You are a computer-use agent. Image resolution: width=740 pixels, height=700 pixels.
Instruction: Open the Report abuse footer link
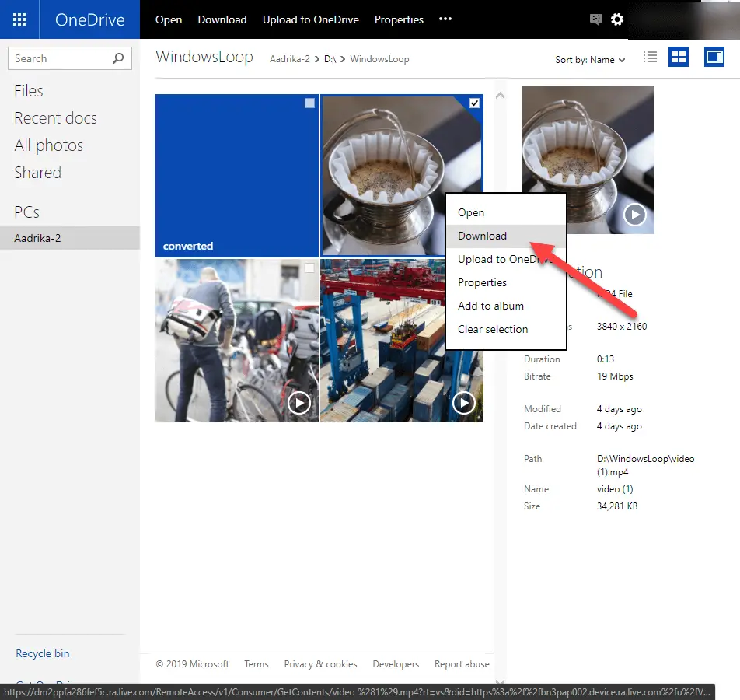[462, 664]
